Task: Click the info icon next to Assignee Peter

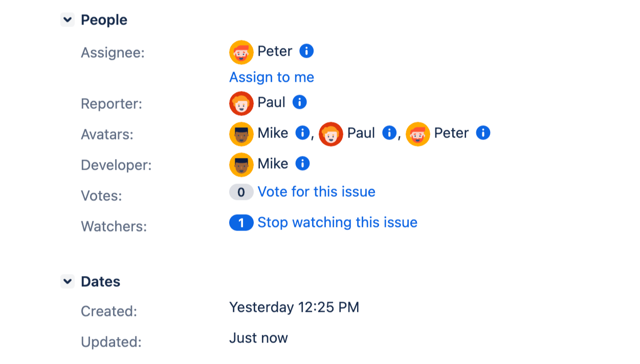Action: [x=306, y=51]
